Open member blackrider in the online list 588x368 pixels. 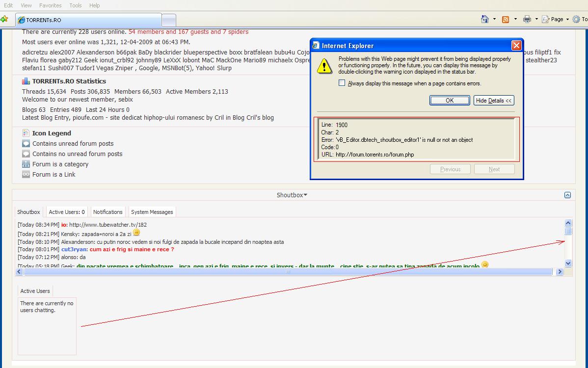[x=168, y=53]
